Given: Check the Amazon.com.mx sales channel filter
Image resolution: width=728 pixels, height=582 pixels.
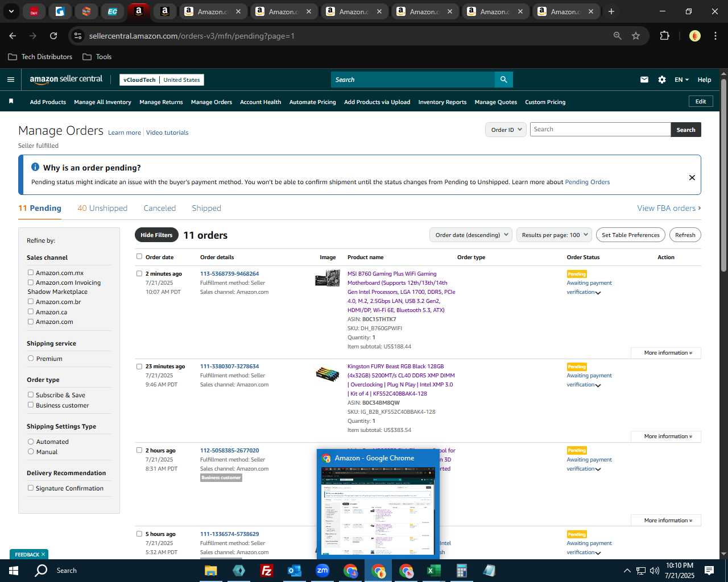Looking at the screenshot, I should [31, 273].
